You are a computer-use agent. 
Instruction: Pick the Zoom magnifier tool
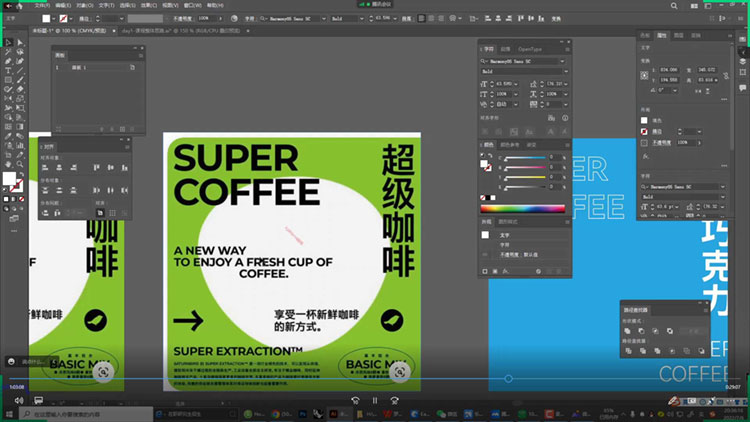[21, 165]
